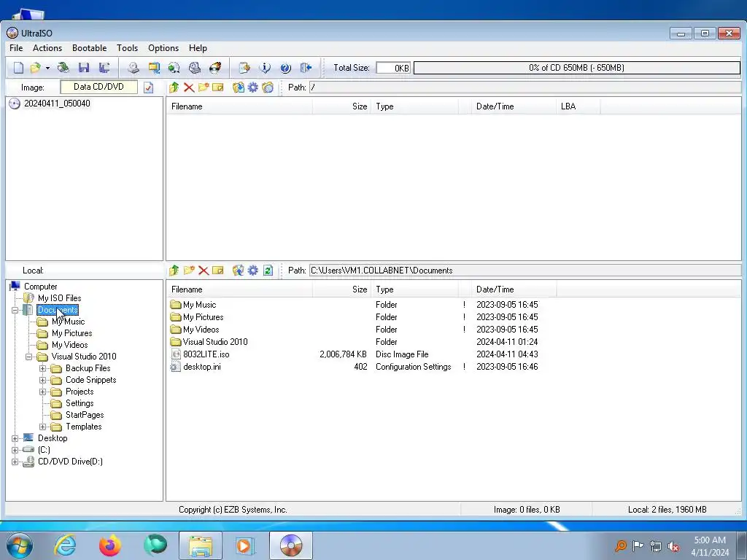Image resolution: width=747 pixels, height=560 pixels.
Task: Click the Data CD/DVD image type button
Action: [98, 87]
